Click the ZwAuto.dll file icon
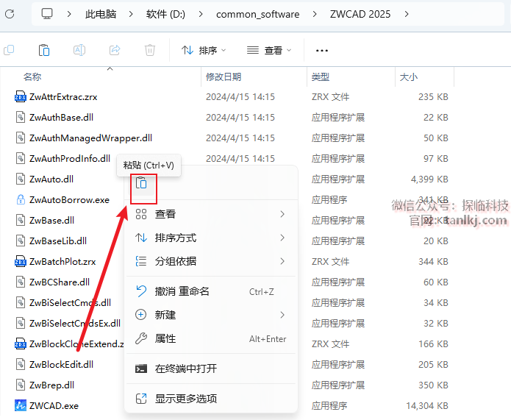Viewport: 511px width, 420px height. coord(21,179)
